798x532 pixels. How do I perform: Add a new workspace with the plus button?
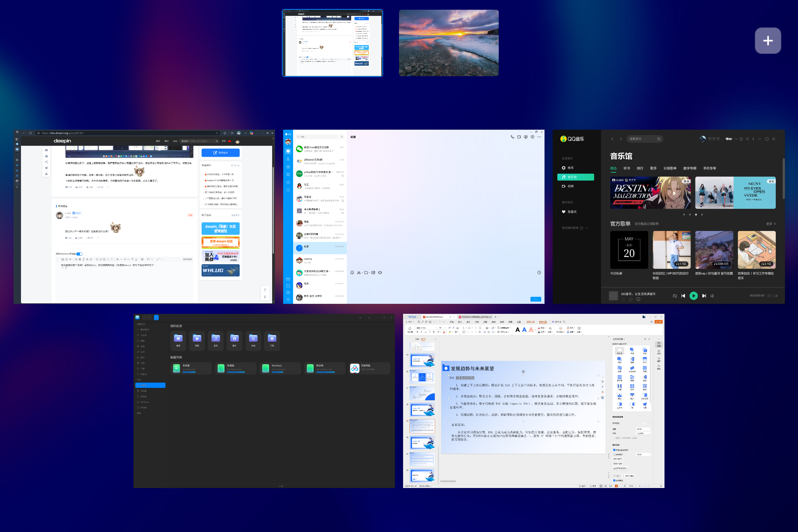point(768,41)
